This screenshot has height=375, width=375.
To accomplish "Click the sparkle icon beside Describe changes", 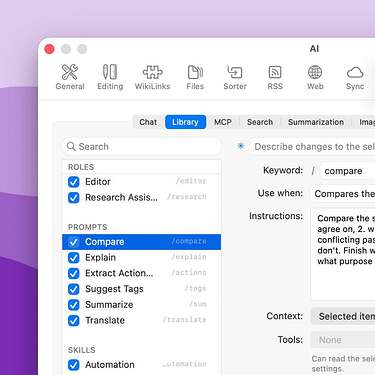I will [x=241, y=146].
